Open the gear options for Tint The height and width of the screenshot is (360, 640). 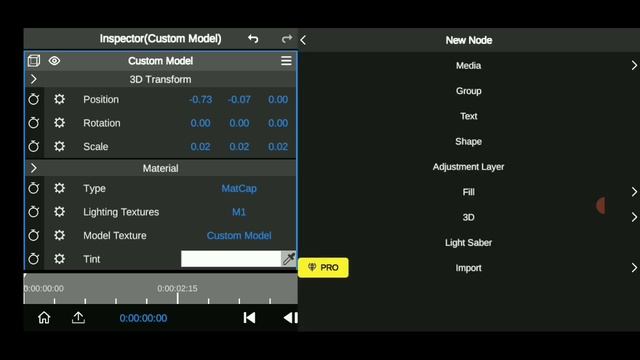(60, 259)
